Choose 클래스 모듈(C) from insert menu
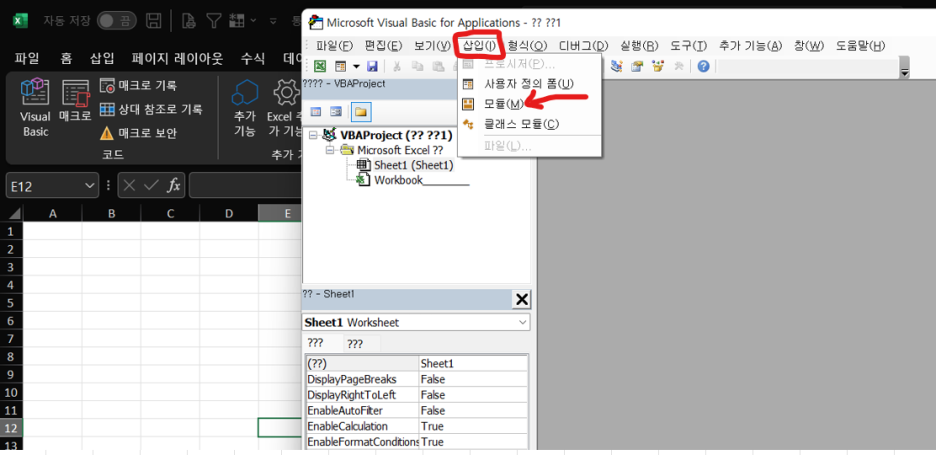 tap(521, 124)
